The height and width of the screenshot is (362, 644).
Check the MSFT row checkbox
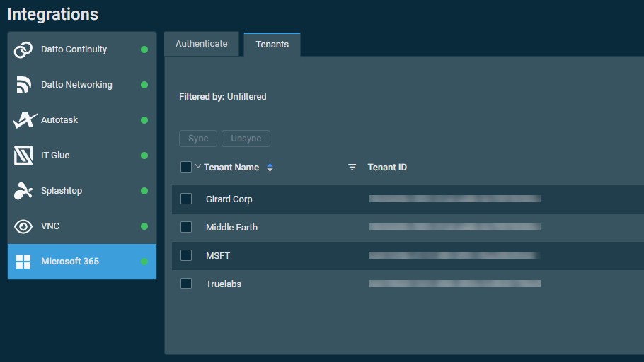[186, 255]
